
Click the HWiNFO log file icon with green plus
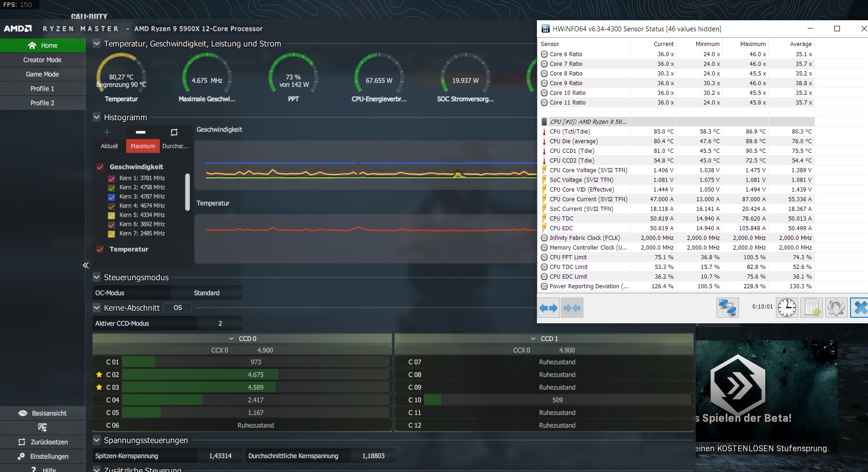click(812, 308)
